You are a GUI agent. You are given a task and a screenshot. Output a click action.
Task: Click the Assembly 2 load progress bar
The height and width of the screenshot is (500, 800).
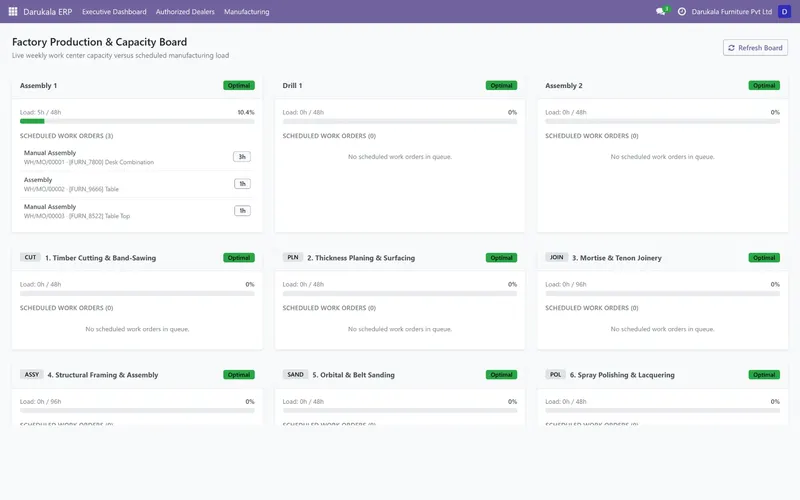662,121
